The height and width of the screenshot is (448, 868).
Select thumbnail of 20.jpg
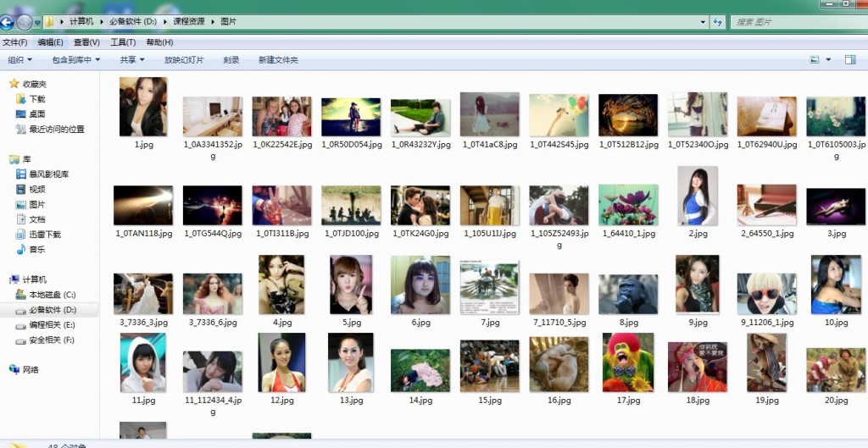click(836, 370)
